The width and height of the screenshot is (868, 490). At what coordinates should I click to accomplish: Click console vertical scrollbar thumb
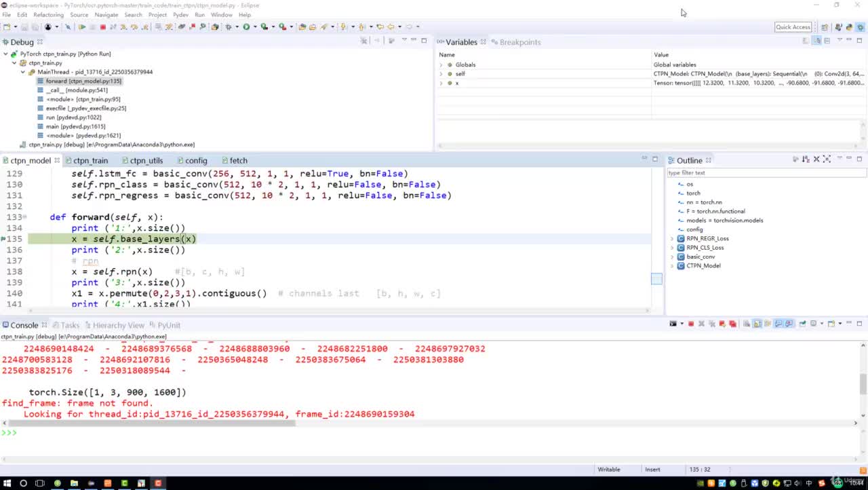click(863, 383)
